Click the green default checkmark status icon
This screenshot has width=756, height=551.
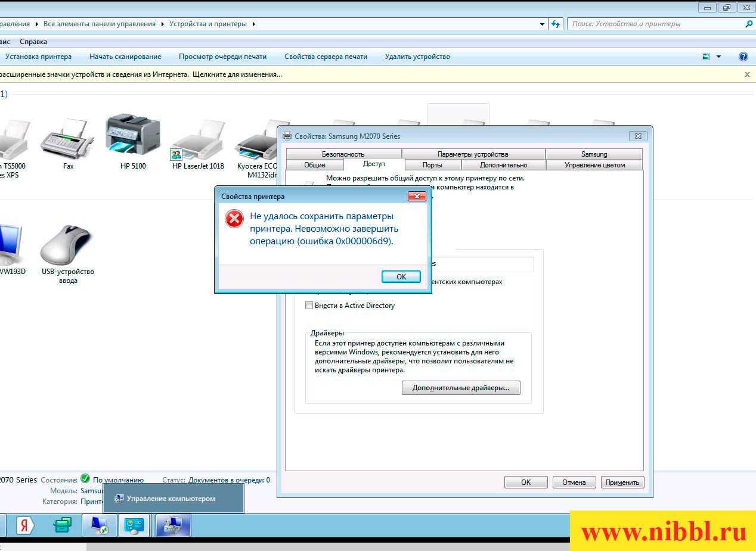[x=85, y=479]
